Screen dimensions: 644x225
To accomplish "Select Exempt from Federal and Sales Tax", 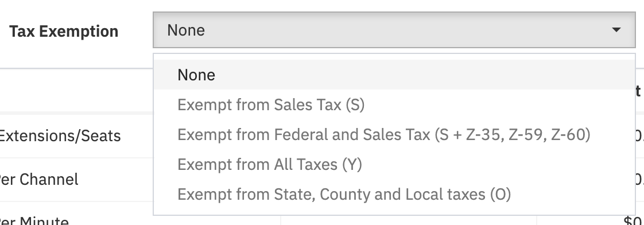I will tap(383, 135).
